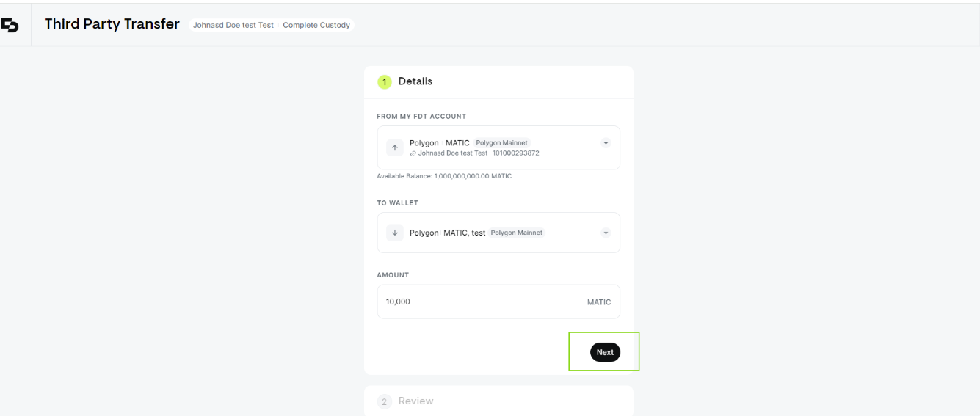Click the Polygon Mainnet tag in the from account
The width and height of the screenshot is (980, 416).
502,142
